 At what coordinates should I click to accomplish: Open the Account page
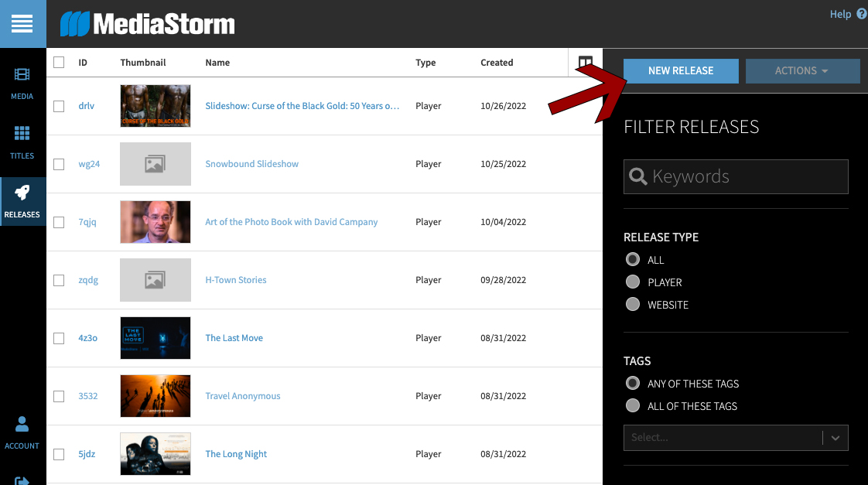pos(22,432)
